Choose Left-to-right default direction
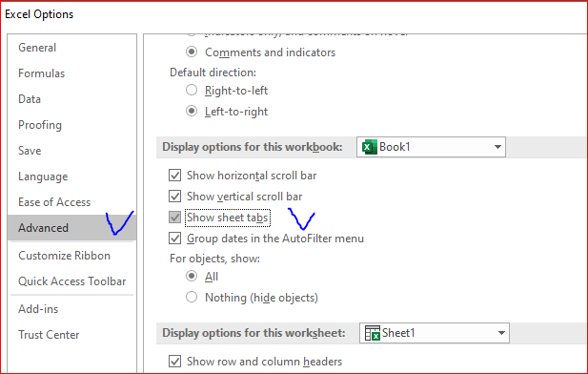 [x=192, y=111]
